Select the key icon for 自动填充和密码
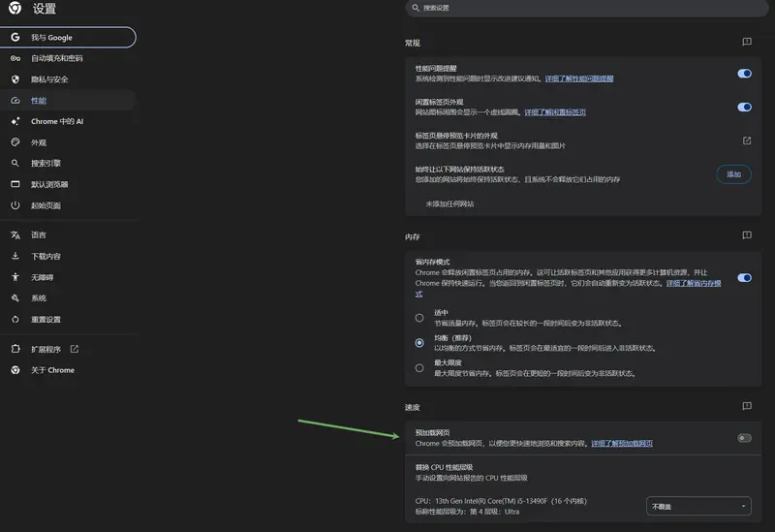The height and width of the screenshot is (532, 775). click(x=15, y=58)
